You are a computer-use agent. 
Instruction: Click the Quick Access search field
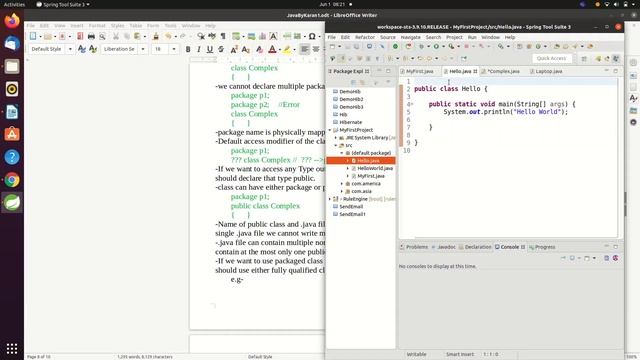coord(551,58)
